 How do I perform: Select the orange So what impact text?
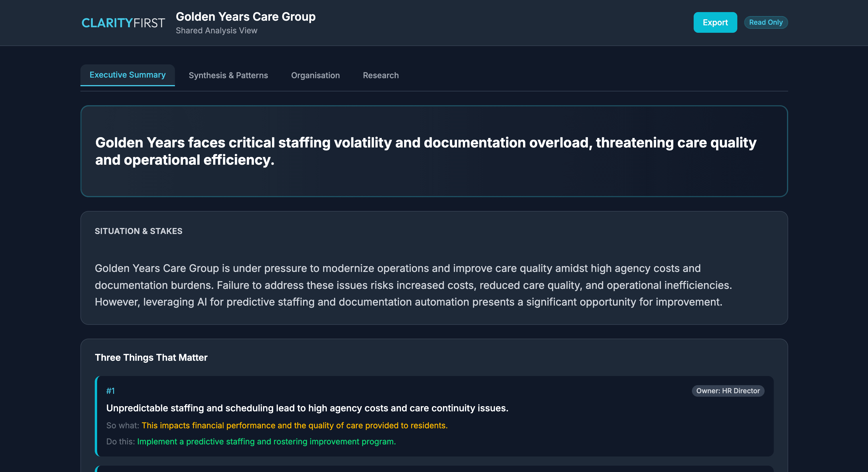tap(294, 425)
